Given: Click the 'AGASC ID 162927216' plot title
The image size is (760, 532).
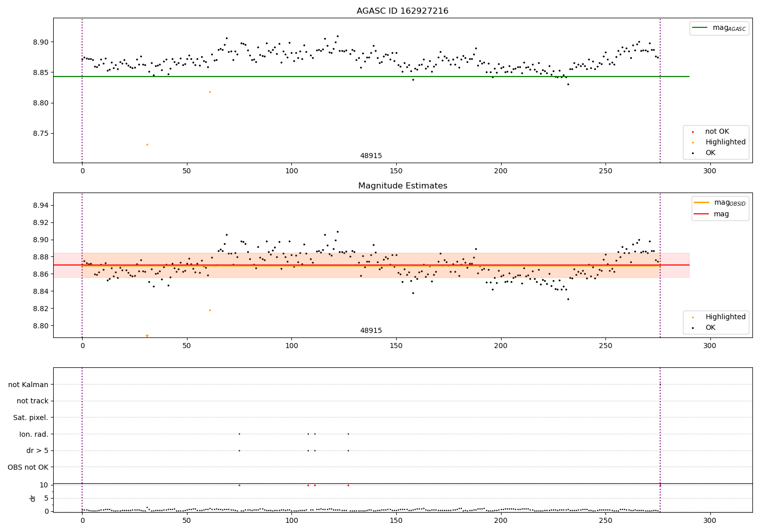Looking at the screenshot, I should pyautogui.click(x=402, y=11).
